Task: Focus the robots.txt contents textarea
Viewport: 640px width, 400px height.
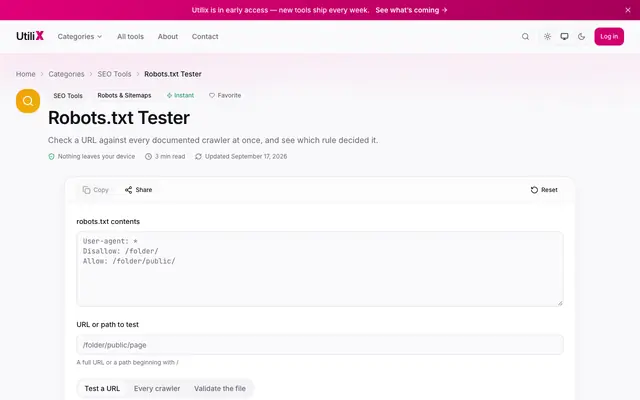Action: (320, 269)
